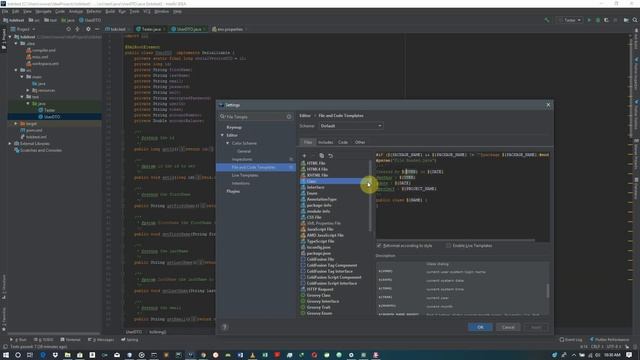Select pom.xml in the Project tree
The height and width of the screenshot is (360, 640).
(33, 130)
